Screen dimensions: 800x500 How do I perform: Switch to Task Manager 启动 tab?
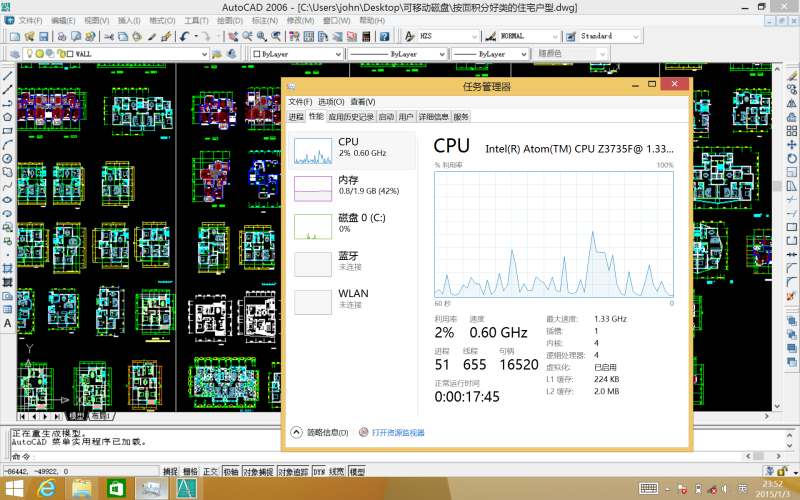(386, 117)
